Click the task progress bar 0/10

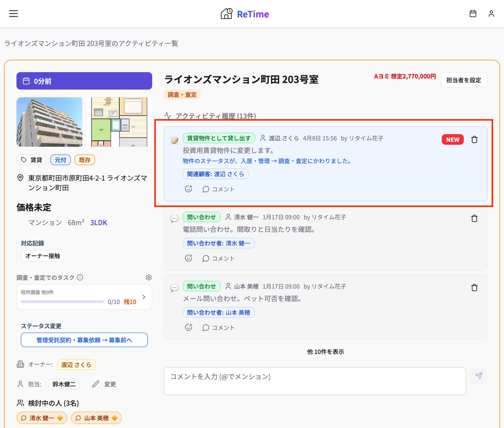pos(63,302)
